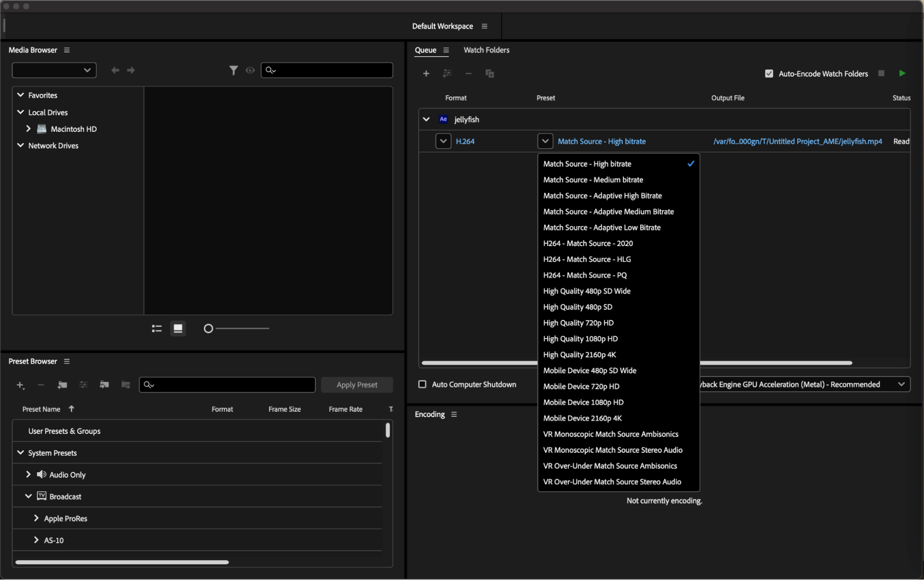Switch to the Watch Folders tab
Viewport: 924px width, 580px height.
(486, 50)
